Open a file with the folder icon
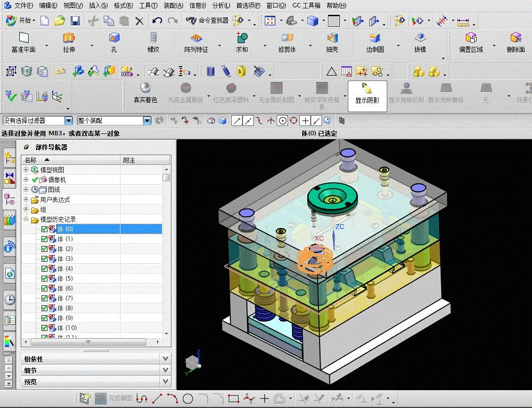The height and width of the screenshot is (408, 532). pyautogui.click(x=59, y=21)
